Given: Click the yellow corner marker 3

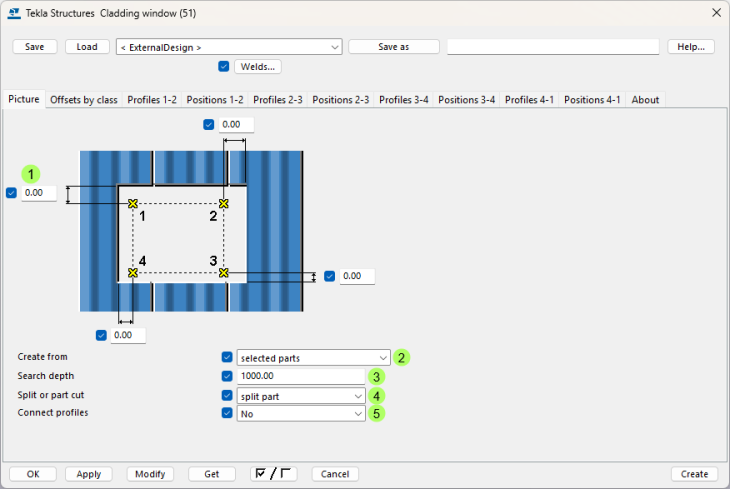Looking at the screenshot, I should (224, 272).
